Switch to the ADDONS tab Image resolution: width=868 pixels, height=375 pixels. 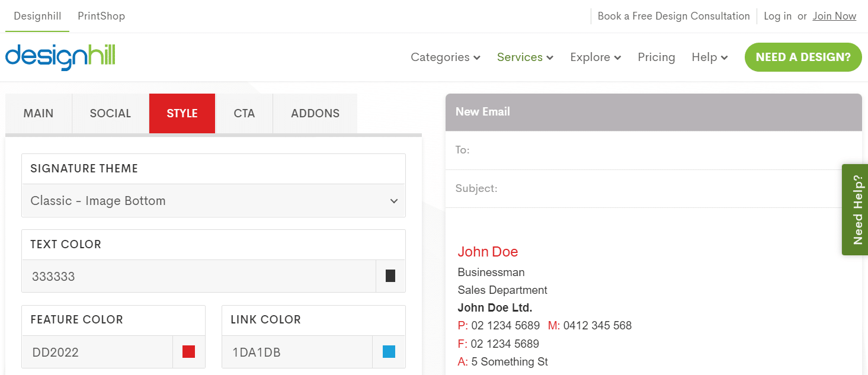coord(315,113)
